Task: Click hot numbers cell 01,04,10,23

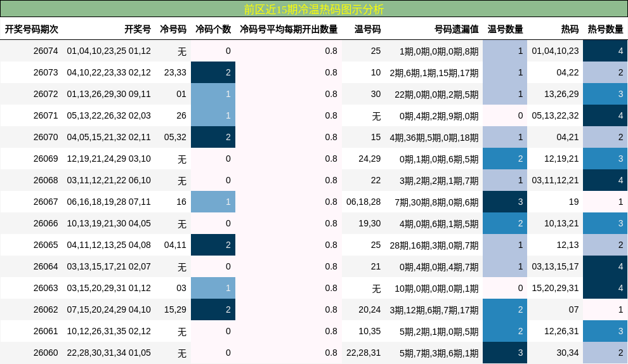Action: tap(555, 51)
